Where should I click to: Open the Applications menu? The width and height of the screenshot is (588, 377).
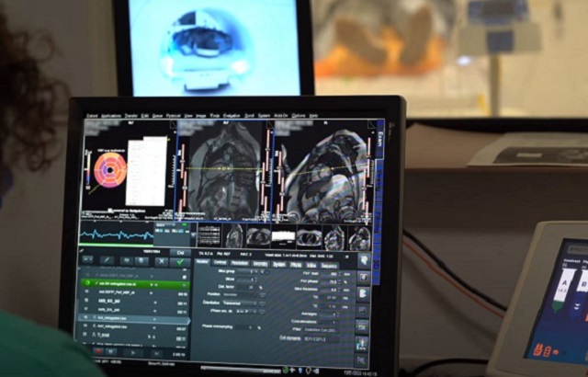coord(111,116)
